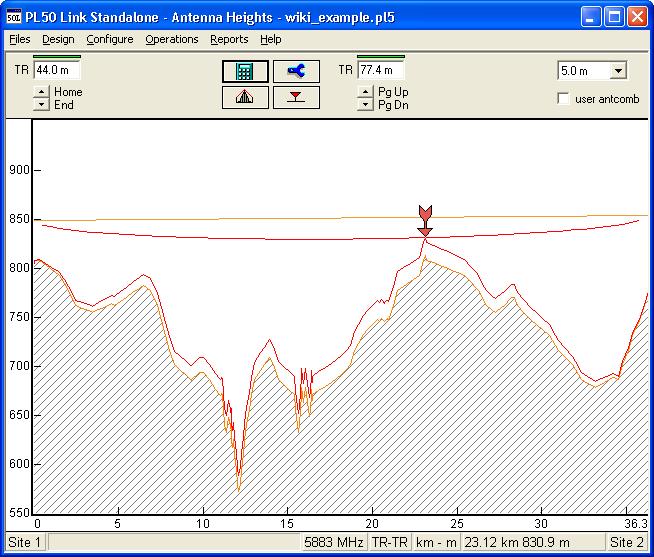This screenshot has width=654, height=557.
Task: Click the red antenna marker icon button
Action: tap(296, 97)
